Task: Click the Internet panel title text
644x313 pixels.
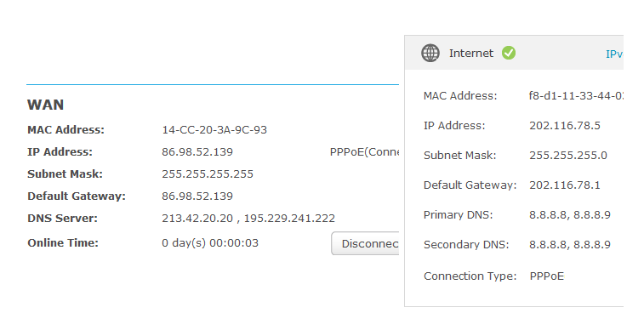Action: (471, 54)
